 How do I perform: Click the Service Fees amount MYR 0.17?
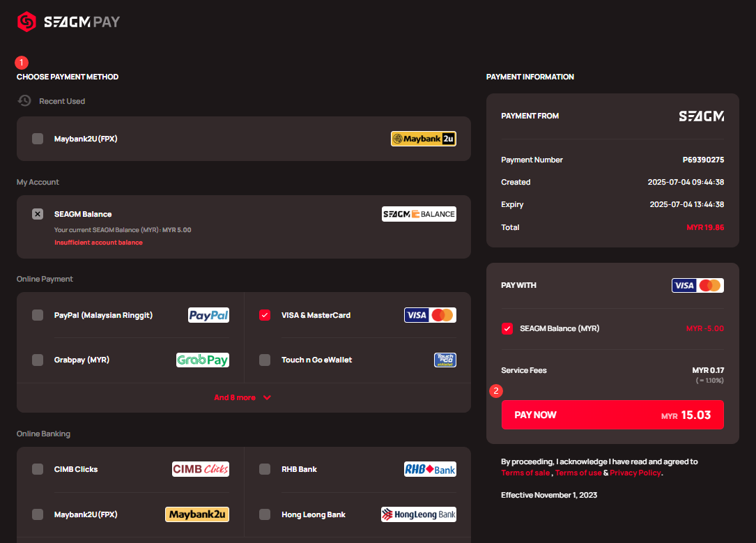tap(708, 370)
